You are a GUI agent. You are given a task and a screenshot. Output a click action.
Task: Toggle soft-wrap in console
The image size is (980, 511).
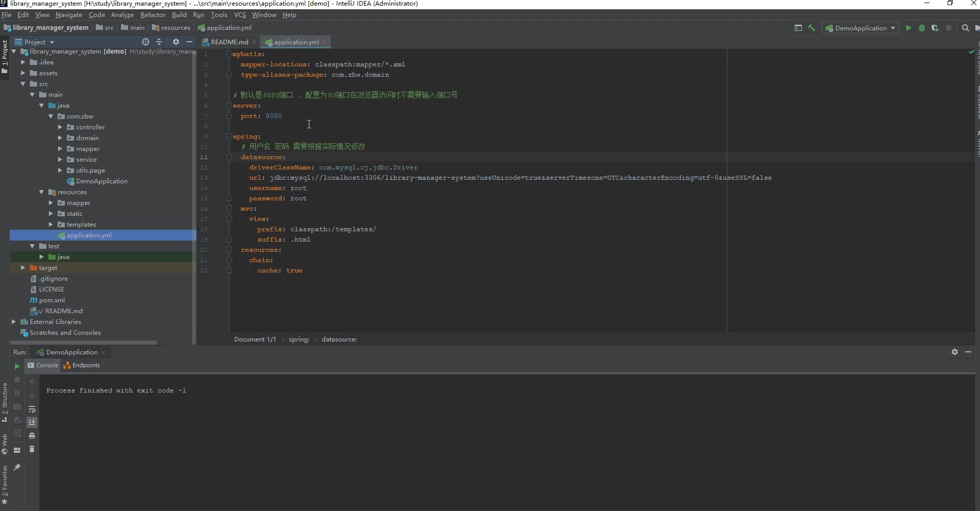[x=32, y=409]
